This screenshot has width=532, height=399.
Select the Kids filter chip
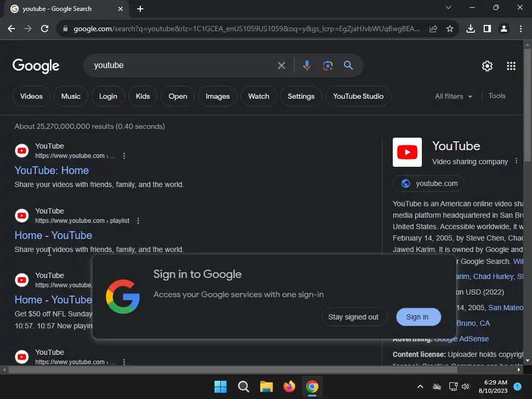[x=143, y=96]
